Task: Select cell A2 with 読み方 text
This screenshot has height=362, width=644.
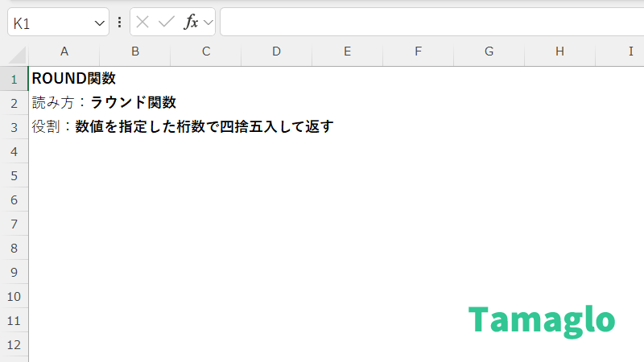Action: [x=64, y=103]
